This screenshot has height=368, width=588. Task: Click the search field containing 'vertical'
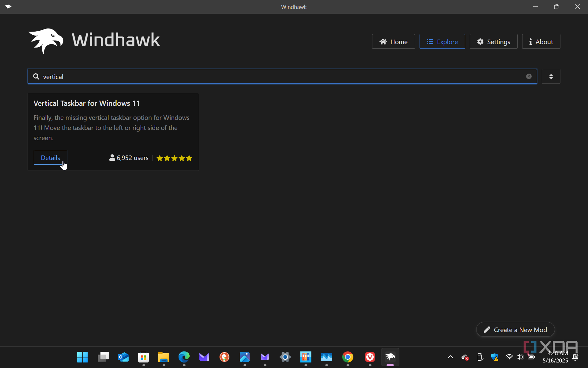pos(282,76)
